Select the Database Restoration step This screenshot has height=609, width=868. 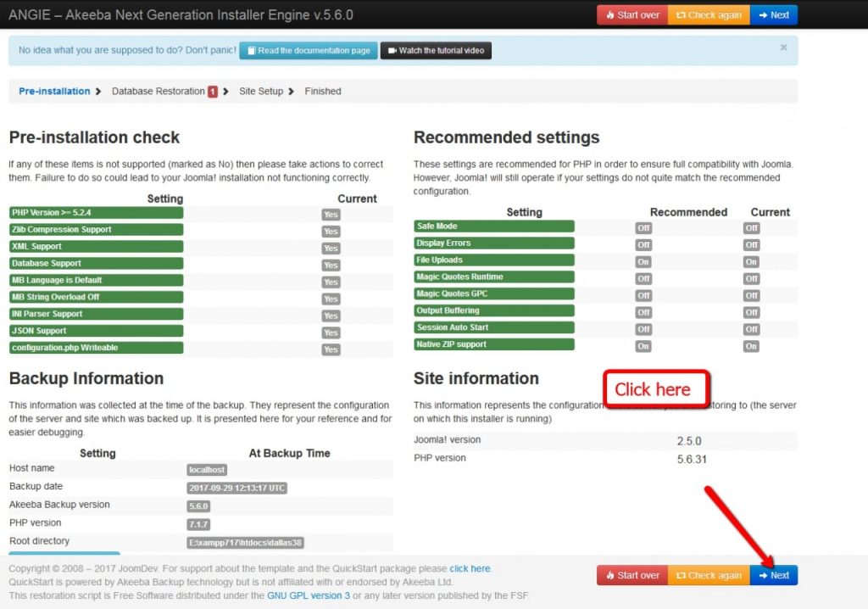pyautogui.click(x=161, y=91)
